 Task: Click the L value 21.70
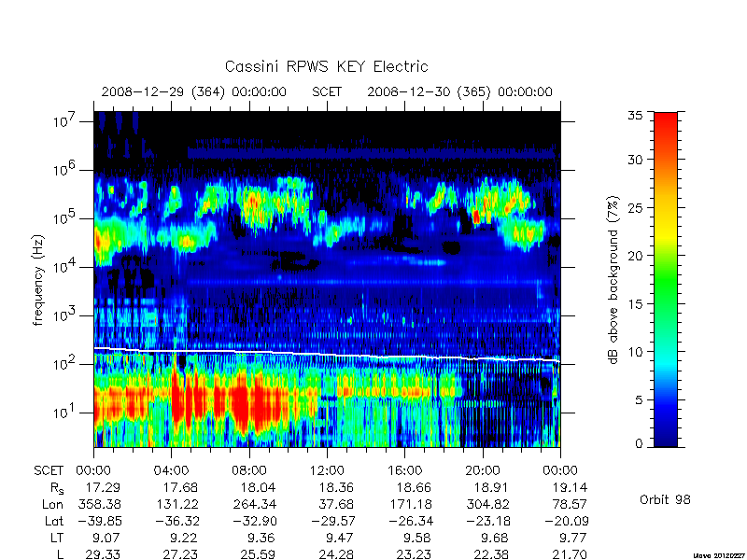[x=570, y=554]
